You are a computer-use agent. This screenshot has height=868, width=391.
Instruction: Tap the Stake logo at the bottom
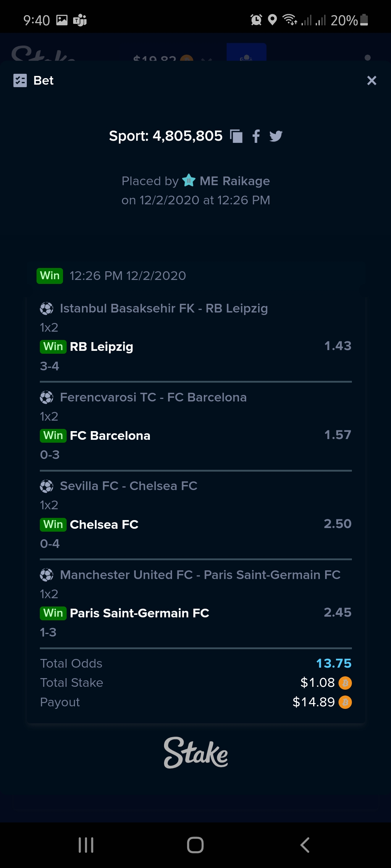point(196,752)
